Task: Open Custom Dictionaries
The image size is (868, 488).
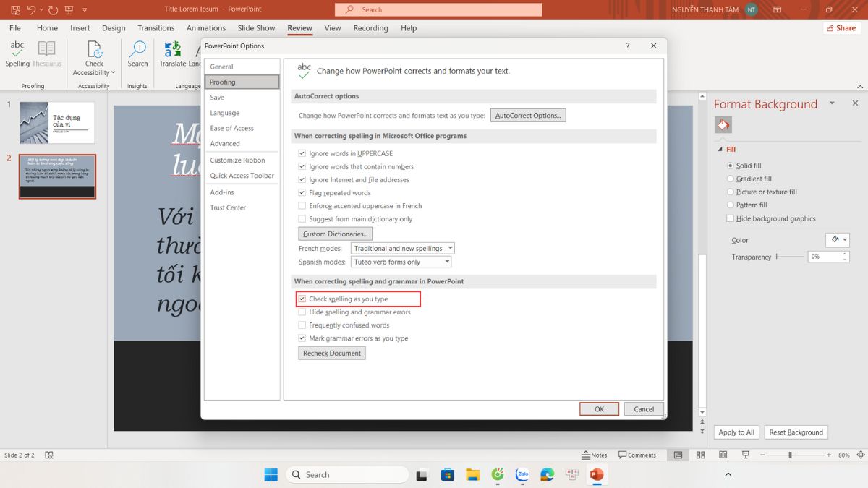Action: click(x=336, y=234)
